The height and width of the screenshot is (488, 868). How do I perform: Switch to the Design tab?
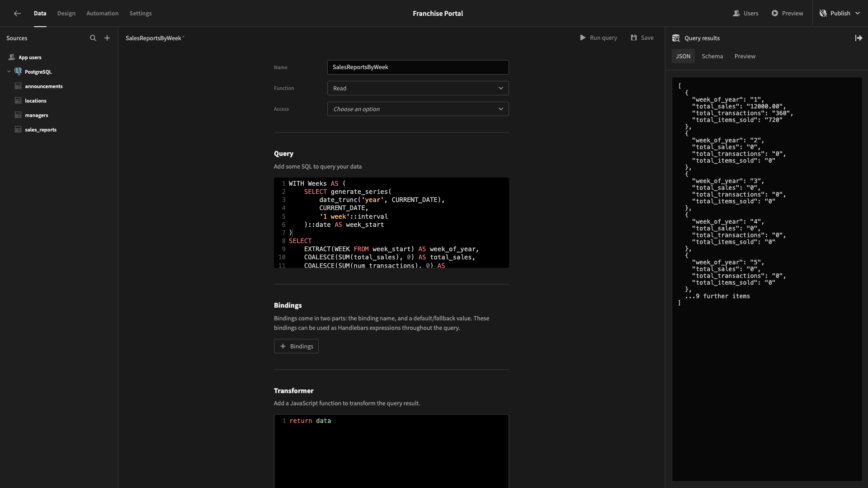[x=66, y=14]
